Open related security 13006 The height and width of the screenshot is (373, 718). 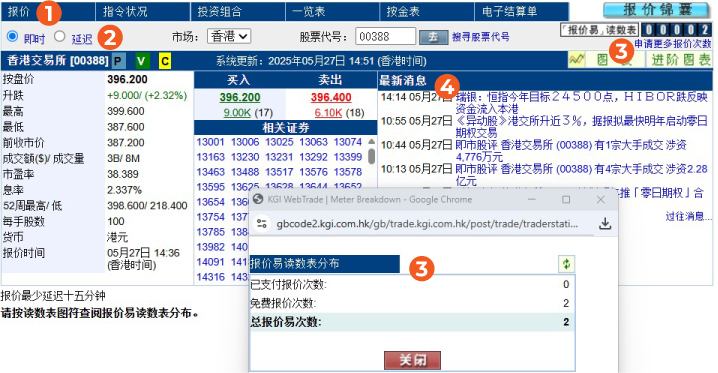click(x=245, y=142)
